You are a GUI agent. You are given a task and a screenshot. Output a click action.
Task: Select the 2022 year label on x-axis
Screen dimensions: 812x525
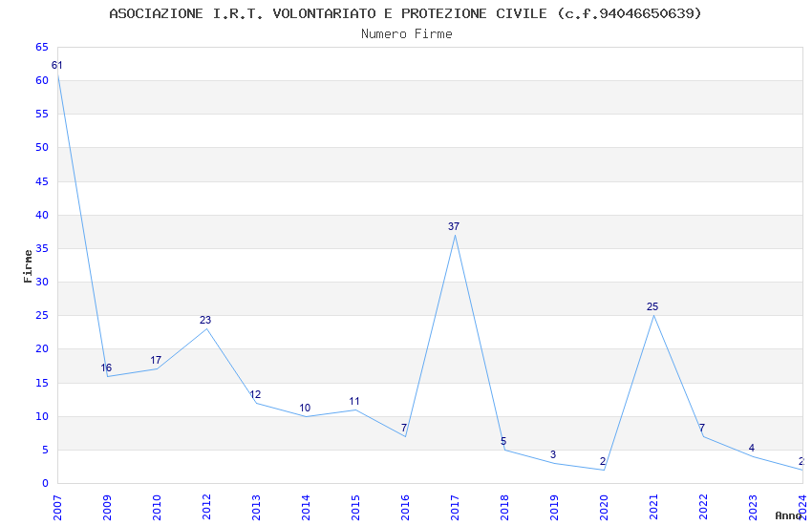tap(703, 508)
